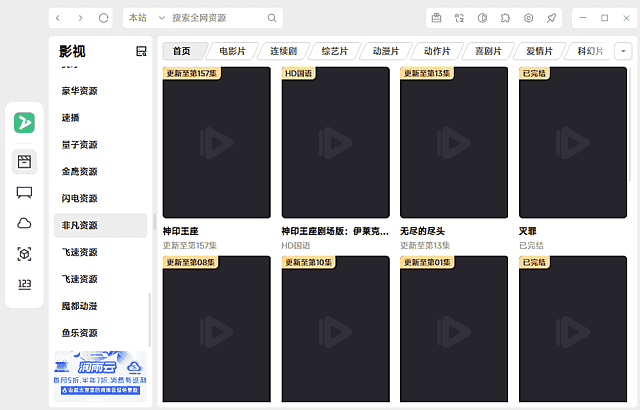Open the live TV screen sidebar icon
Image resolution: width=640 pixels, height=410 pixels.
coord(24,193)
